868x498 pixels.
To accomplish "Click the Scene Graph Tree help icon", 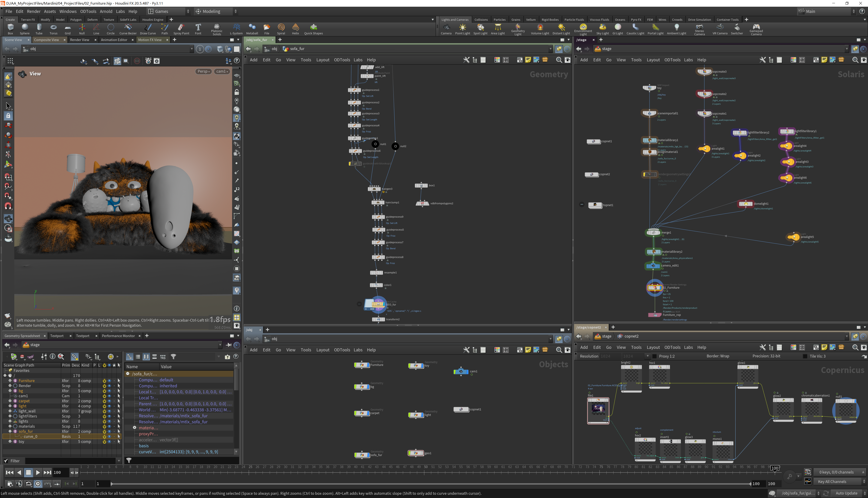I will [236, 357].
